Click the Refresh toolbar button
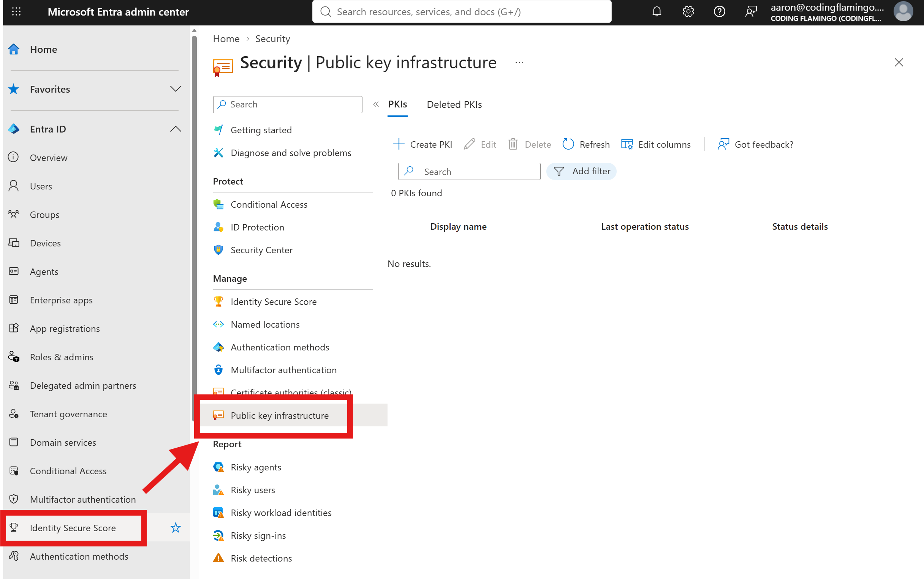Image resolution: width=924 pixels, height=579 pixels. [586, 144]
